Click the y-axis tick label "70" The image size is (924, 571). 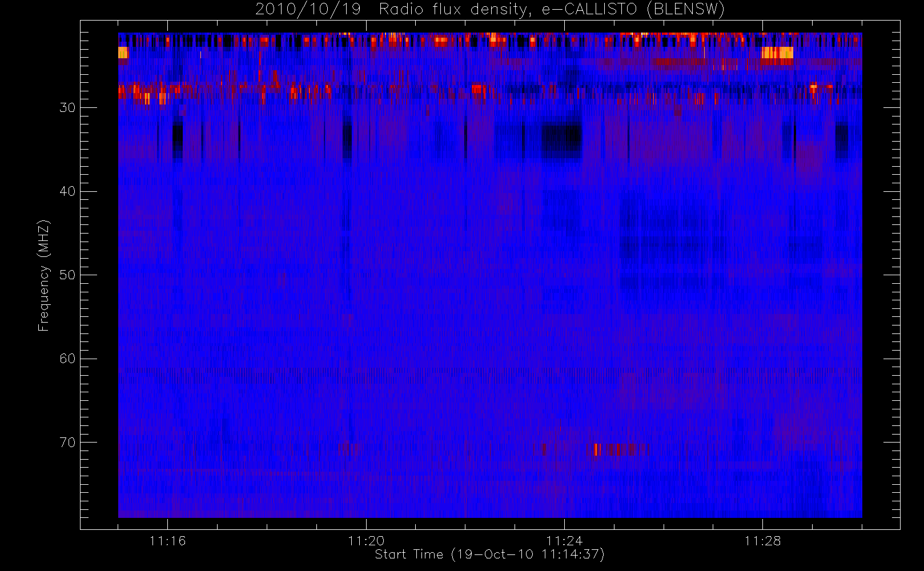(67, 443)
